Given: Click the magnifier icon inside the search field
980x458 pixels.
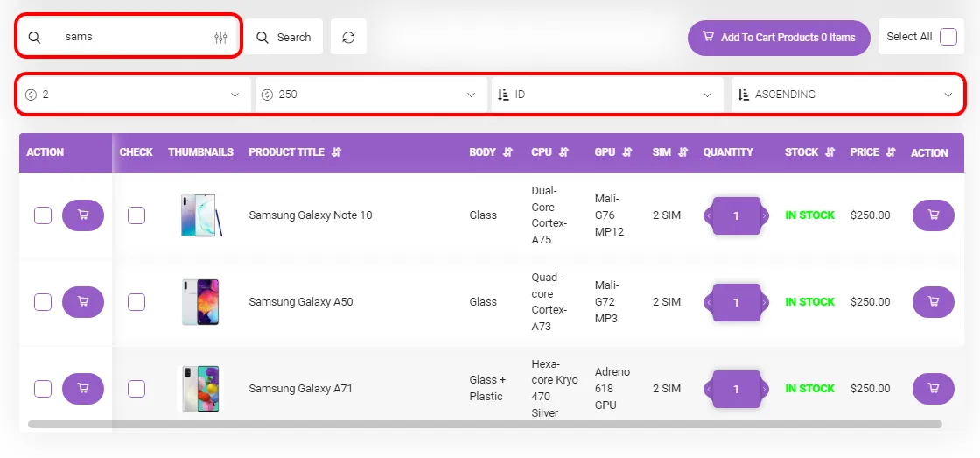Looking at the screenshot, I should tap(35, 38).
